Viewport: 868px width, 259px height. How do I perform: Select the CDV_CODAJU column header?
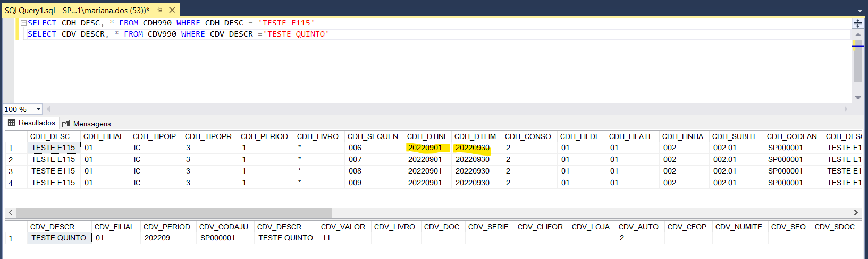(x=224, y=227)
